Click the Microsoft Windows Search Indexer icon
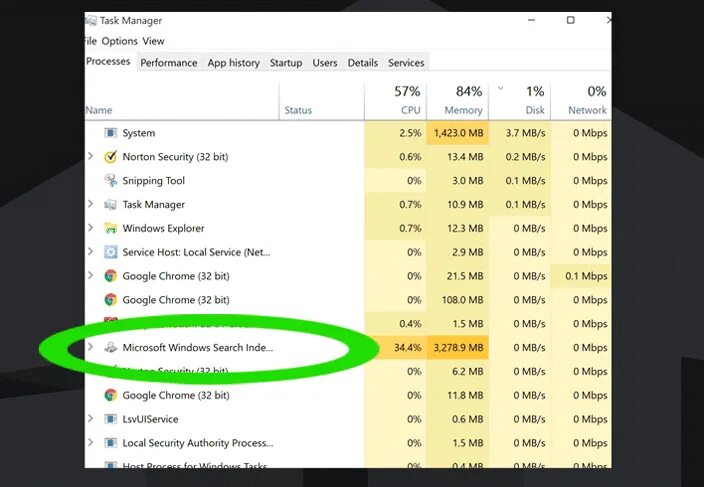 click(110, 347)
